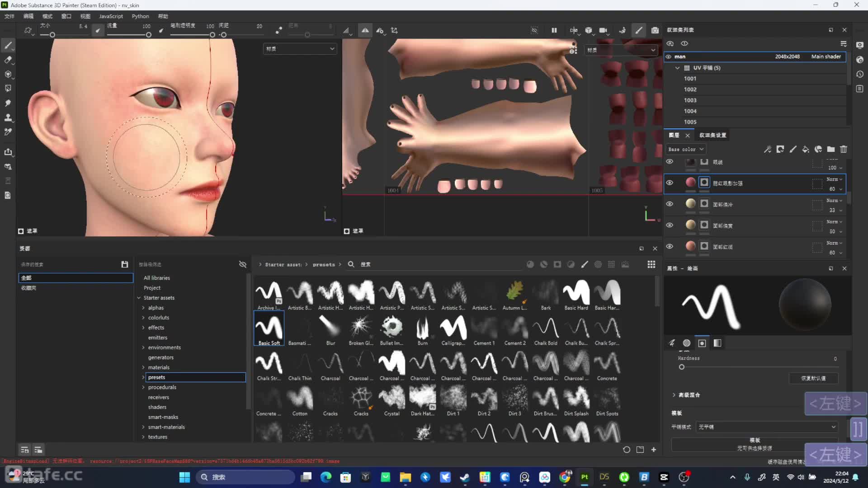This screenshot has width=868, height=488.
Task: Open the 帮助 menu
Action: (x=163, y=16)
